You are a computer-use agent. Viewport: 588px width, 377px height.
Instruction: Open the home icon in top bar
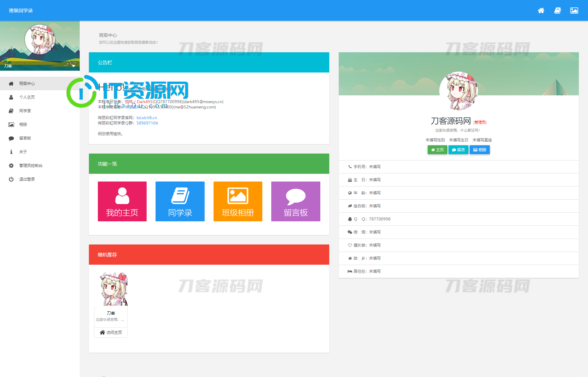(541, 10)
